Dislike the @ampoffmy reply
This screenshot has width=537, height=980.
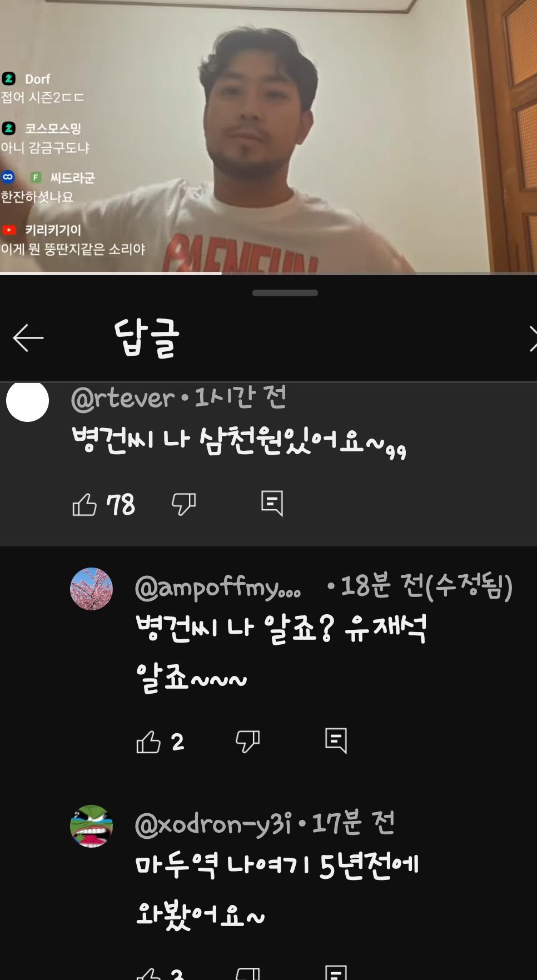(248, 741)
